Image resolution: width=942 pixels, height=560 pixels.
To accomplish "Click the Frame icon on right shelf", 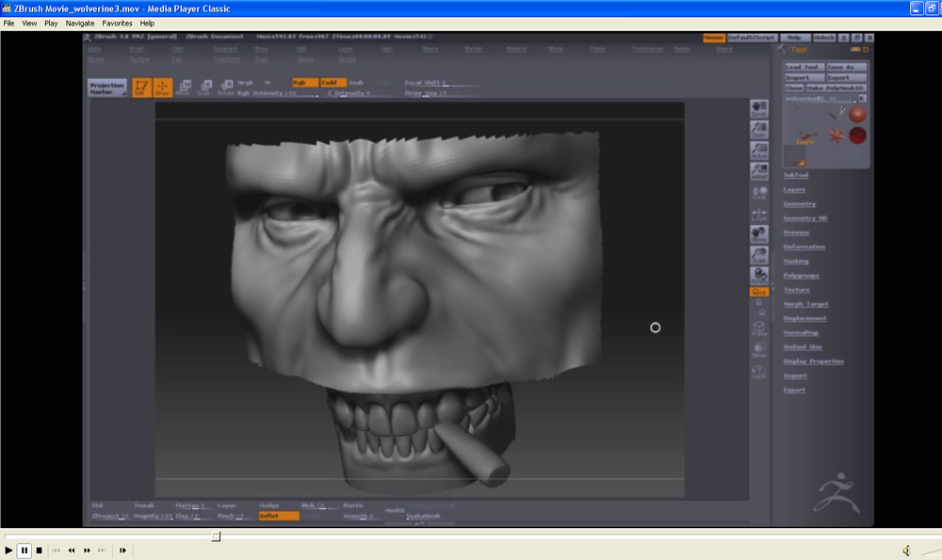I will click(x=758, y=328).
